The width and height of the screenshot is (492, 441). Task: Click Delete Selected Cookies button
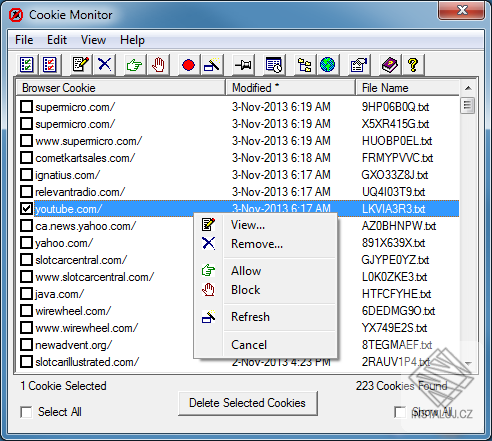pos(248,403)
